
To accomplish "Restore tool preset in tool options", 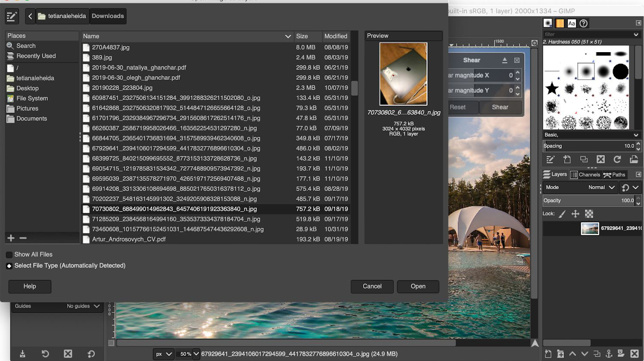I will pyautogui.click(x=45, y=354).
